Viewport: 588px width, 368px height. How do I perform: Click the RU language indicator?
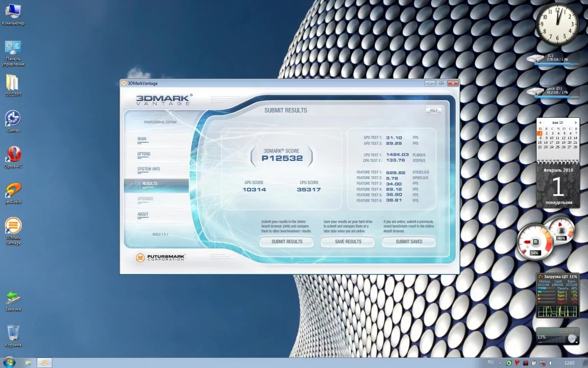[491, 363]
